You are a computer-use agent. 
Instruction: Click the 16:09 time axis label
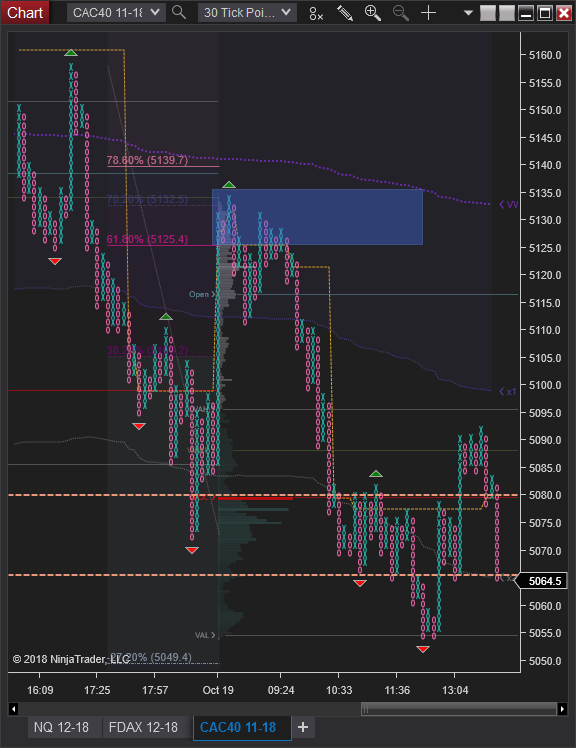40,690
